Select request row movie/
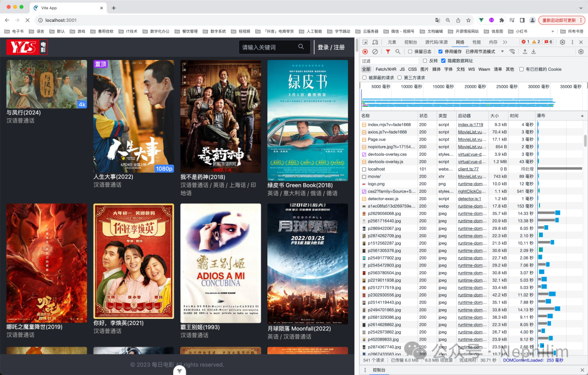The image size is (588, 375). [471, 177]
